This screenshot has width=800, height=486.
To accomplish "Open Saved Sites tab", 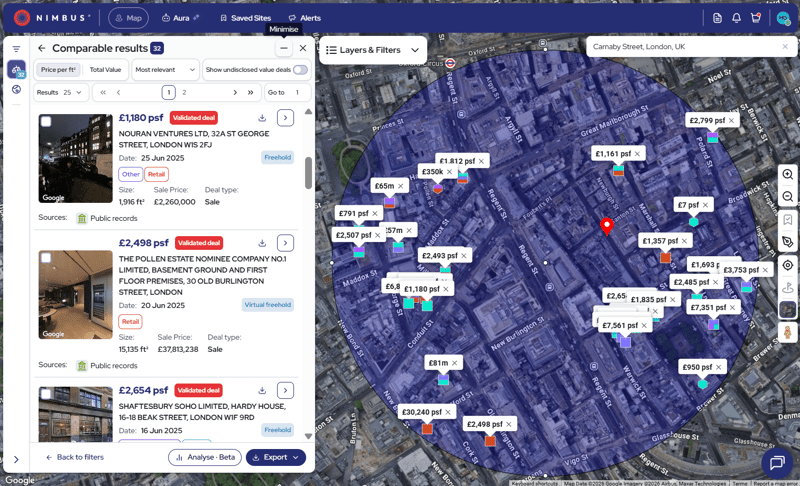I will pyautogui.click(x=245, y=18).
